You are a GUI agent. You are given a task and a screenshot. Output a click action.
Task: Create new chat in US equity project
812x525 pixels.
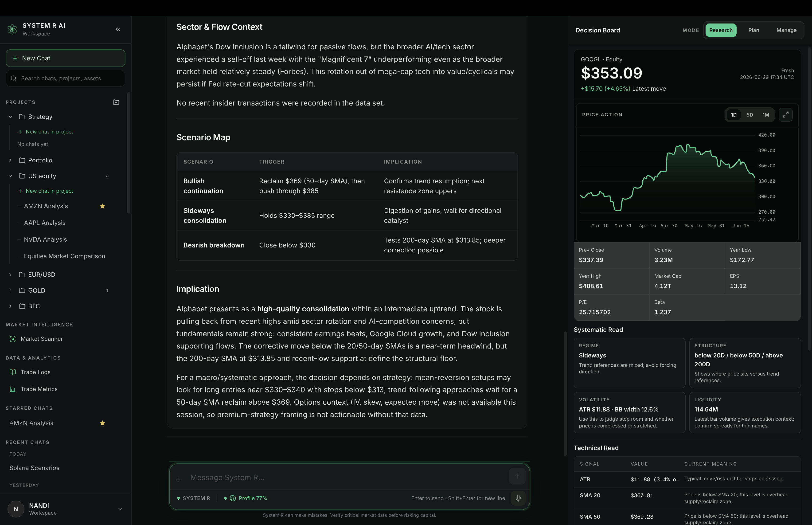tap(46, 191)
